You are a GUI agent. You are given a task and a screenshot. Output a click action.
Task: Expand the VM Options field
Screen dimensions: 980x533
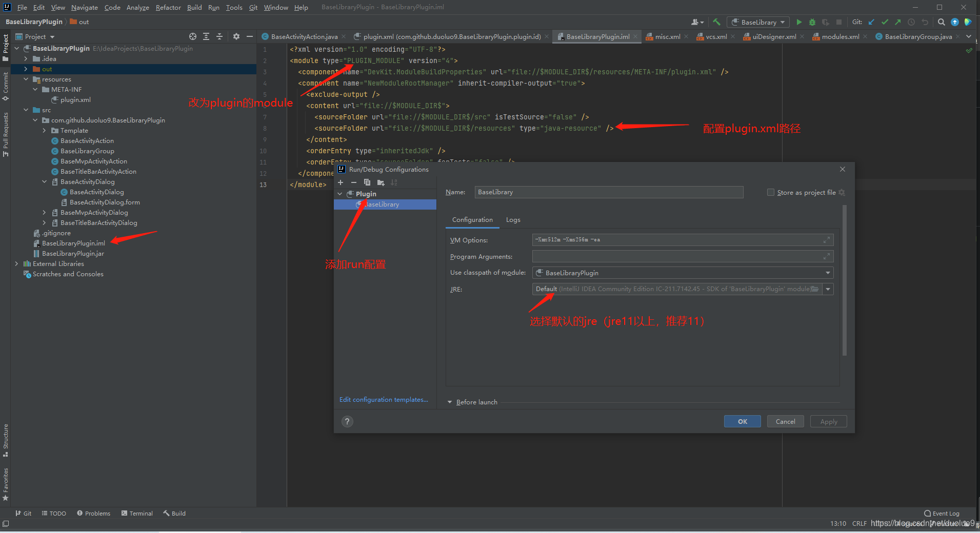point(827,240)
